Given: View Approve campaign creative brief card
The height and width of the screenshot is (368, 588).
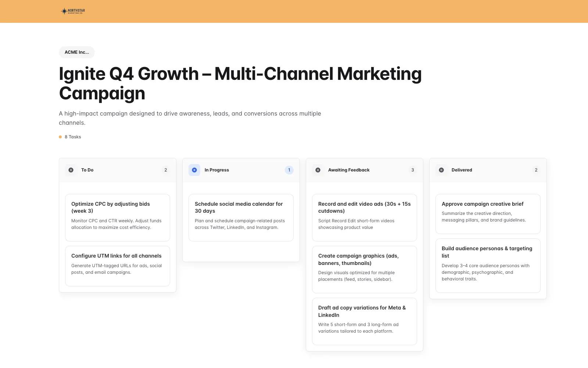Looking at the screenshot, I should (x=488, y=213).
